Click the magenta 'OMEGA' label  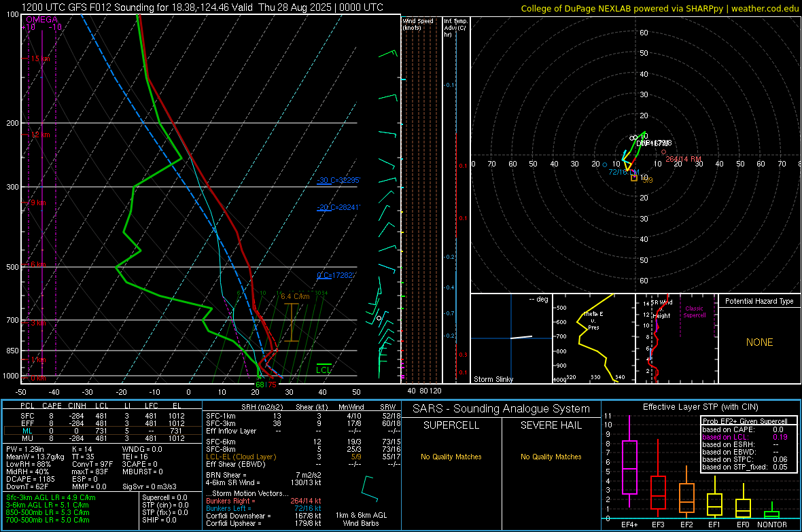pyautogui.click(x=42, y=20)
